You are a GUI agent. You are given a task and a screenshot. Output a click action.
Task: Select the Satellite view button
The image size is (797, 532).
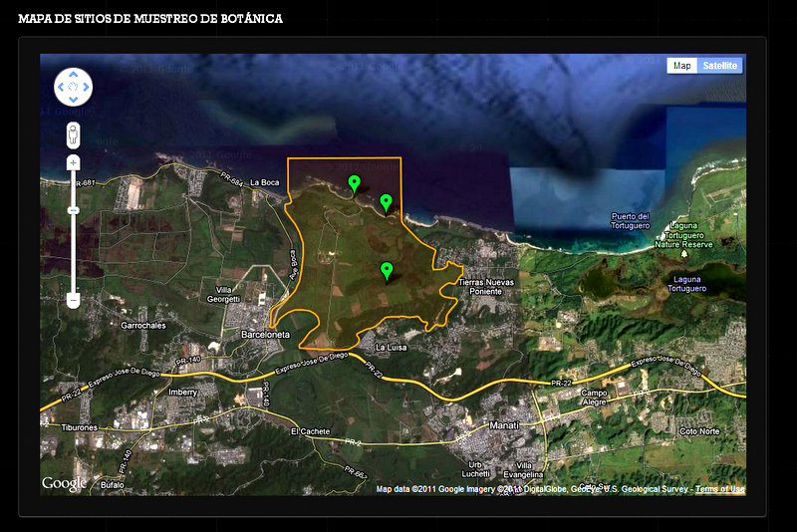(x=719, y=66)
